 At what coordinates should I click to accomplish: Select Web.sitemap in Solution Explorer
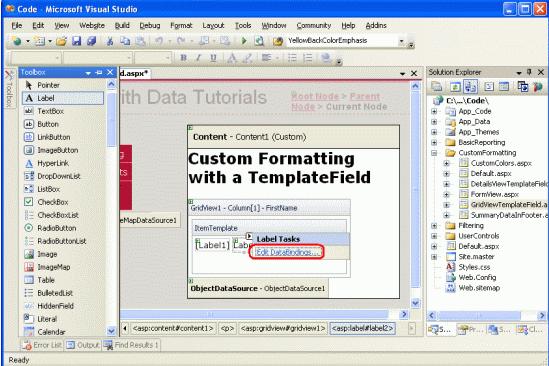point(479,288)
